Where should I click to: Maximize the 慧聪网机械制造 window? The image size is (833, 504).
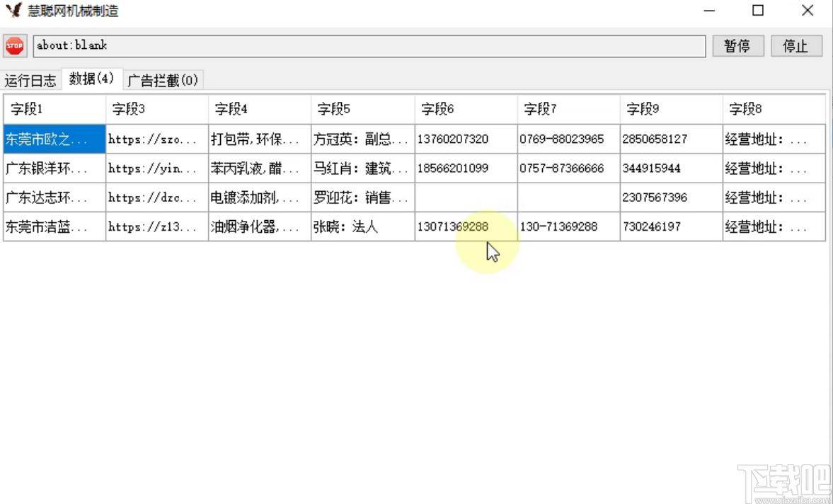(x=758, y=10)
